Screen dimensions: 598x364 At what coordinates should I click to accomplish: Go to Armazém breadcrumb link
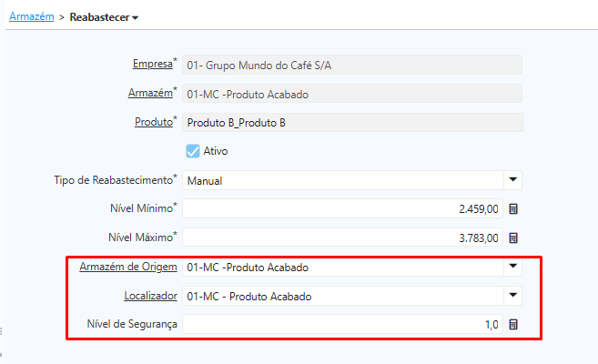[x=30, y=16]
